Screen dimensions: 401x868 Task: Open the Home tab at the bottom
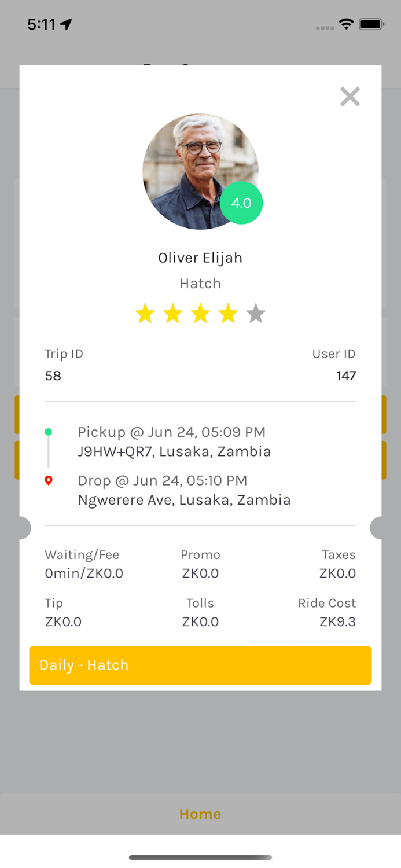click(x=200, y=814)
